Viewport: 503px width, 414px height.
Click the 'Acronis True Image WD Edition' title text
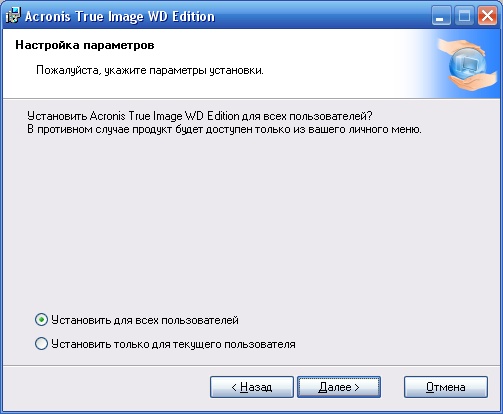tap(120, 16)
